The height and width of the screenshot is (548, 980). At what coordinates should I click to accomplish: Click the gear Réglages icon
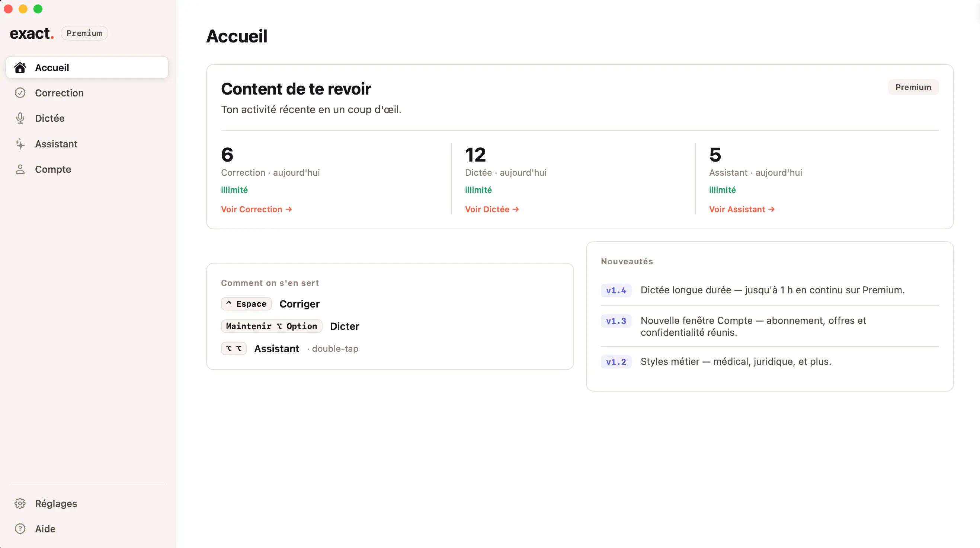pyautogui.click(x=20, y=503)
